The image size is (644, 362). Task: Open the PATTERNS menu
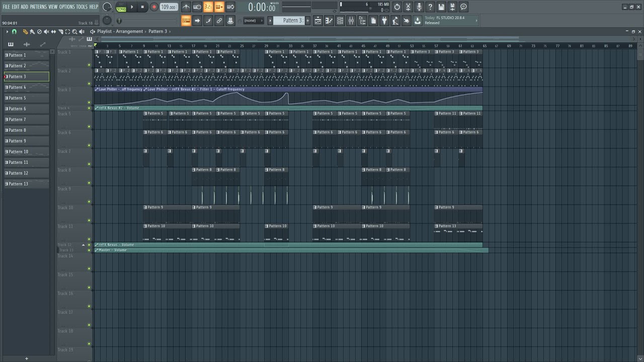(x=38, y=7)
